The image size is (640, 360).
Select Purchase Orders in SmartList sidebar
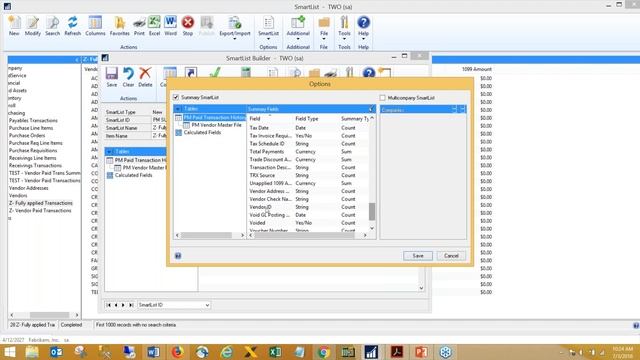[27, 136]
